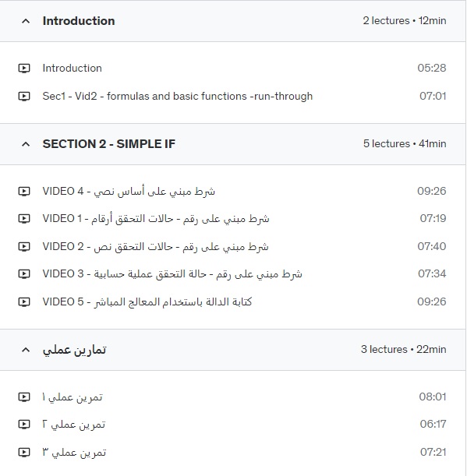Click video icon beside تمرين عملي ٢
Screen dimensions: 467x476
coord(24,424)
